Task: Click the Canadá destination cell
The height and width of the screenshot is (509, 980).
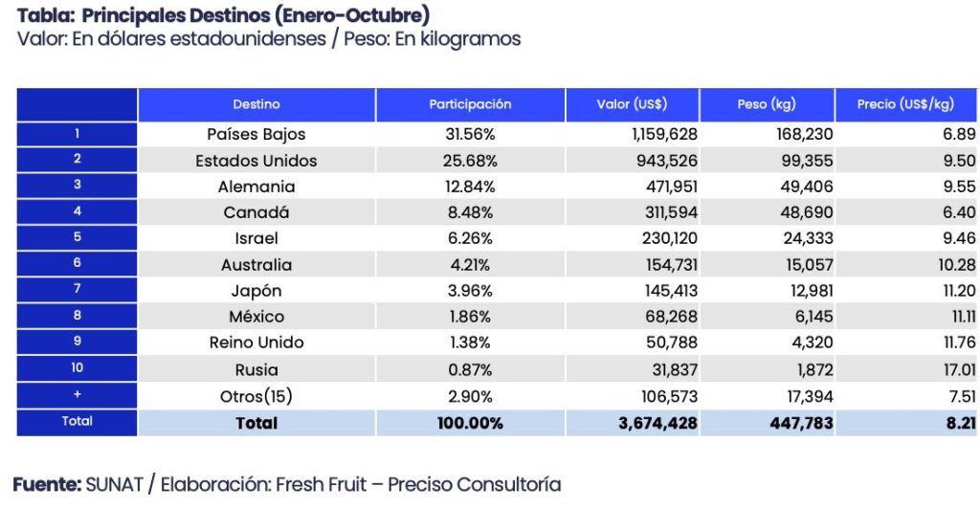Action: (x=256, y=212)
